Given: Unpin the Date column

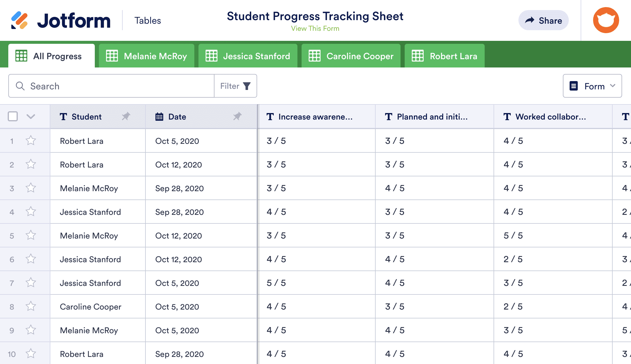Looking at the screenshot, I should coord(237,116).
